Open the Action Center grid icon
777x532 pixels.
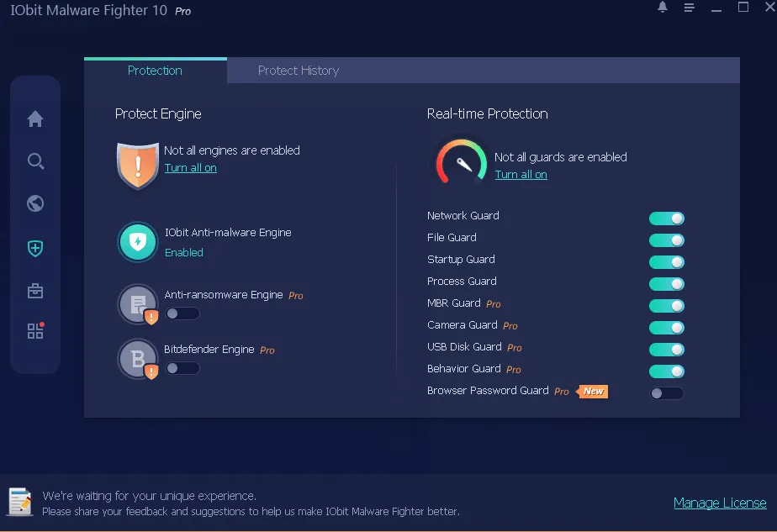coord(35,331)
